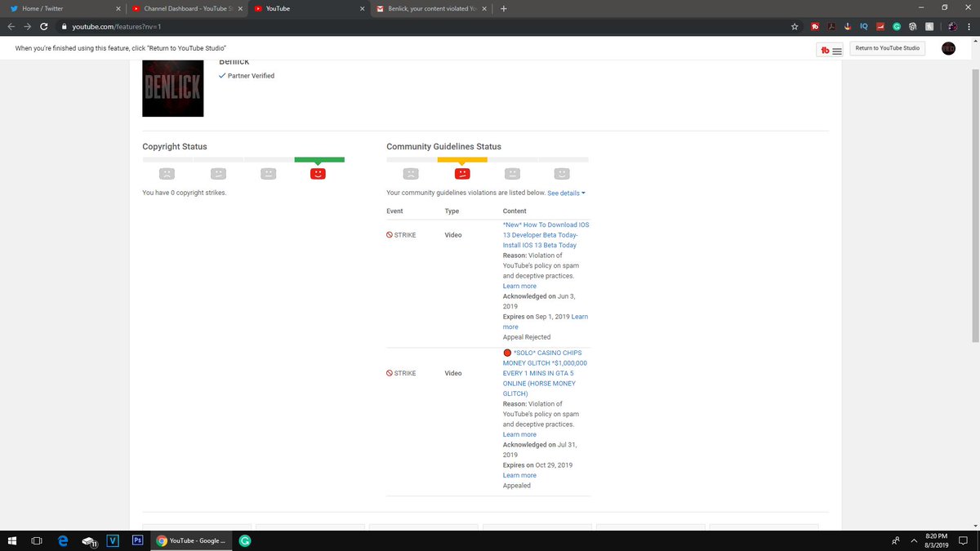
Task: Click Learn more under the second strike reason
Action: [x=519, y=435]
